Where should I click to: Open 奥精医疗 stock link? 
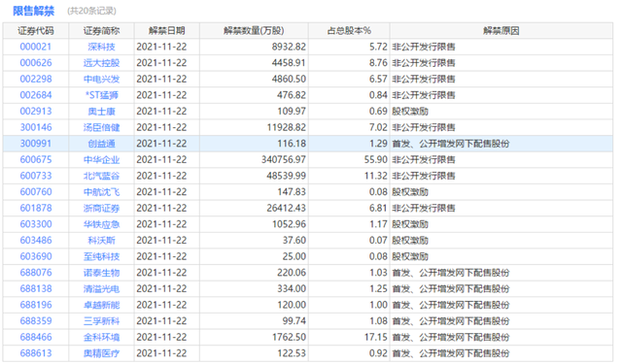coord(101,353)
